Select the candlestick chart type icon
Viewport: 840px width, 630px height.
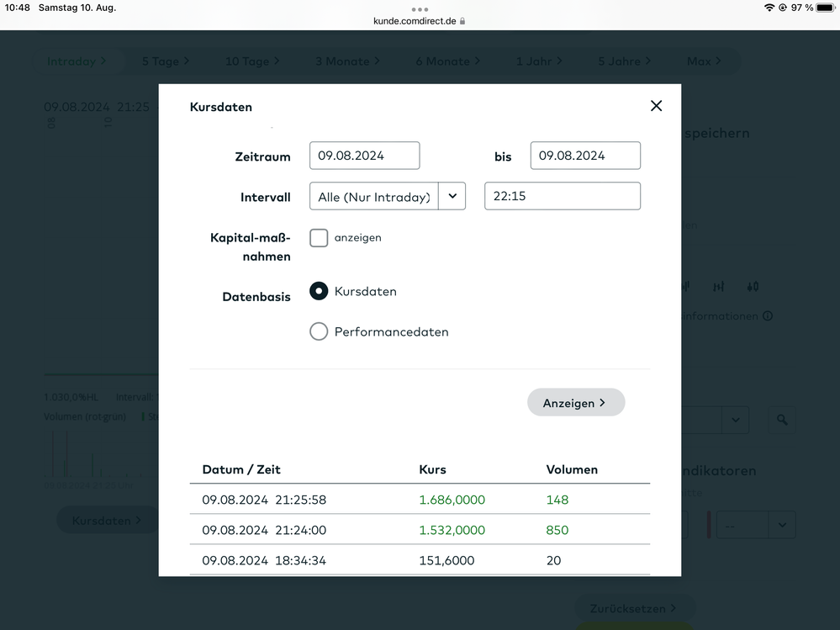753,287
